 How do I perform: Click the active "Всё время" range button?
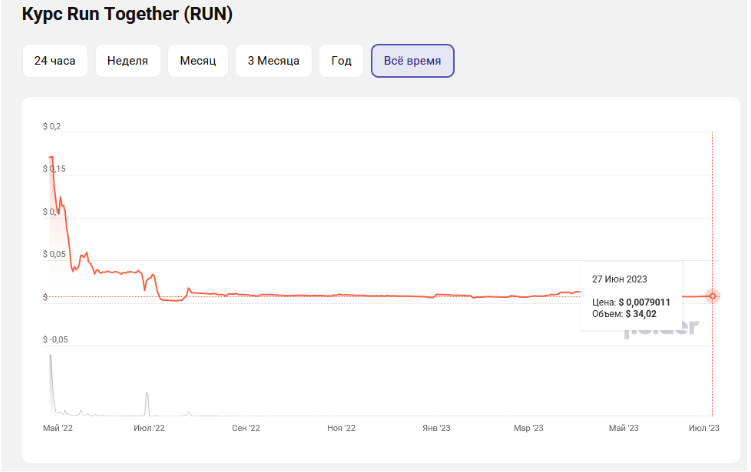[412, 61]
